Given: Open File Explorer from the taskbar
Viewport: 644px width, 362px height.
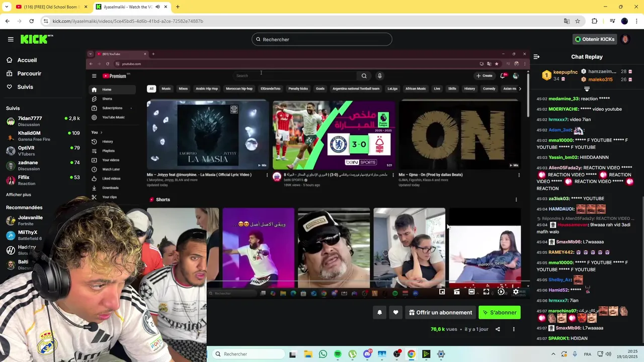Looking at the screenshot, I should click(x=308, y=354).
